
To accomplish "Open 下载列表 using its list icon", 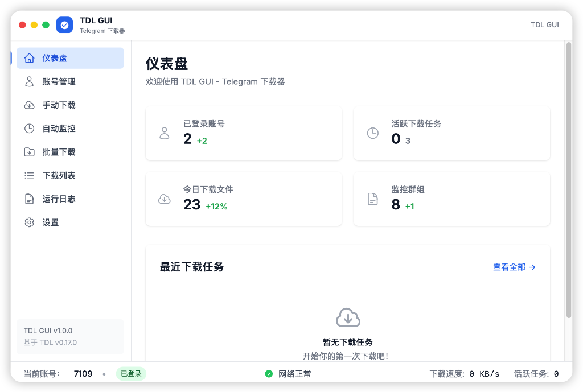I will click(29, 175).
